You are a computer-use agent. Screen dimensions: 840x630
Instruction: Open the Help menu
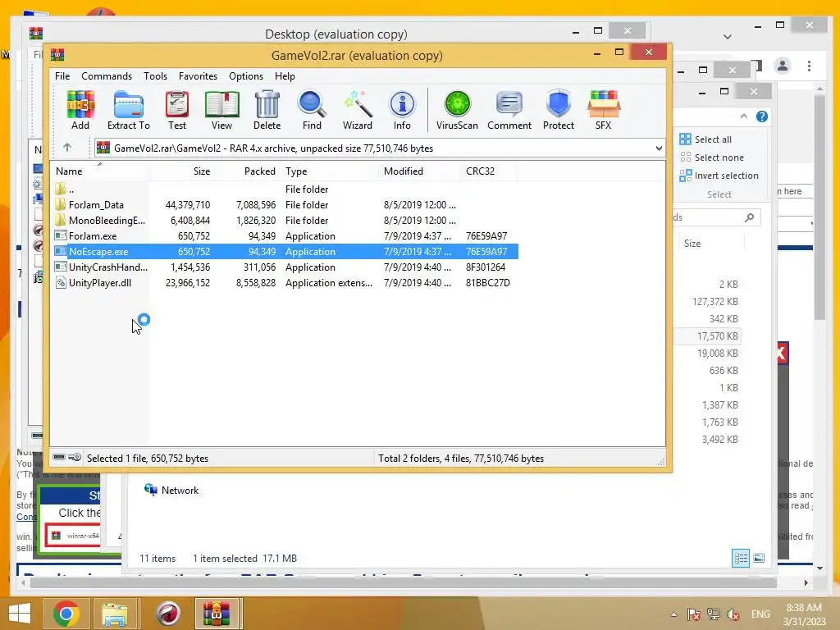point(285,76)
